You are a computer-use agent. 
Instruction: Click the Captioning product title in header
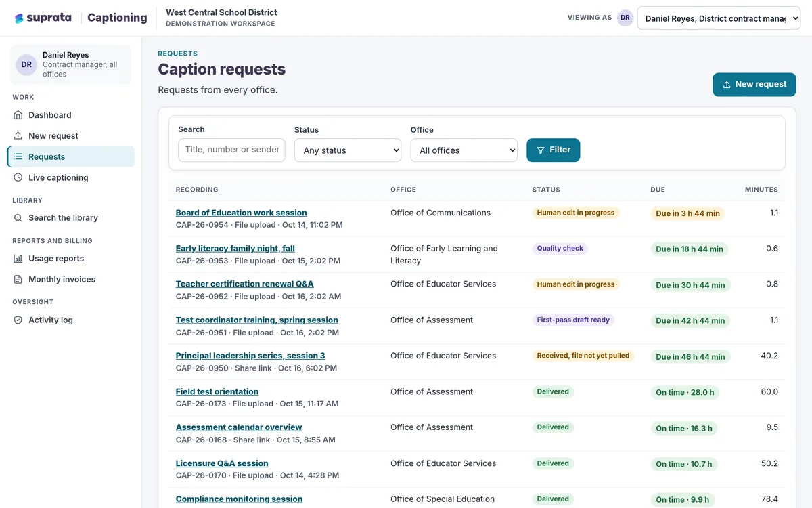pos(117,18)
